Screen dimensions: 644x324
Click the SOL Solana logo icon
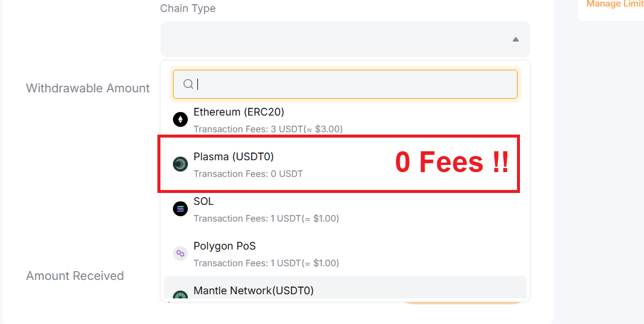[x=180, y=209]
